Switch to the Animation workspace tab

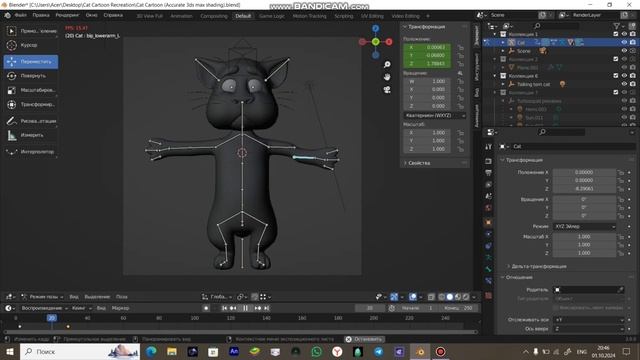(x=181, y=16)
